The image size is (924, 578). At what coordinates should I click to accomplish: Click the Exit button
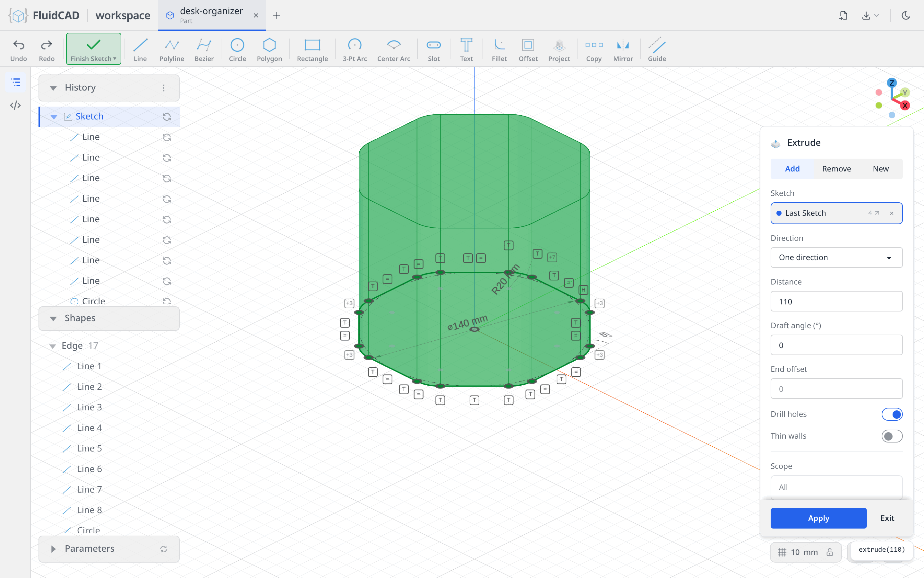pyautogui.click(x=887, y=518)
